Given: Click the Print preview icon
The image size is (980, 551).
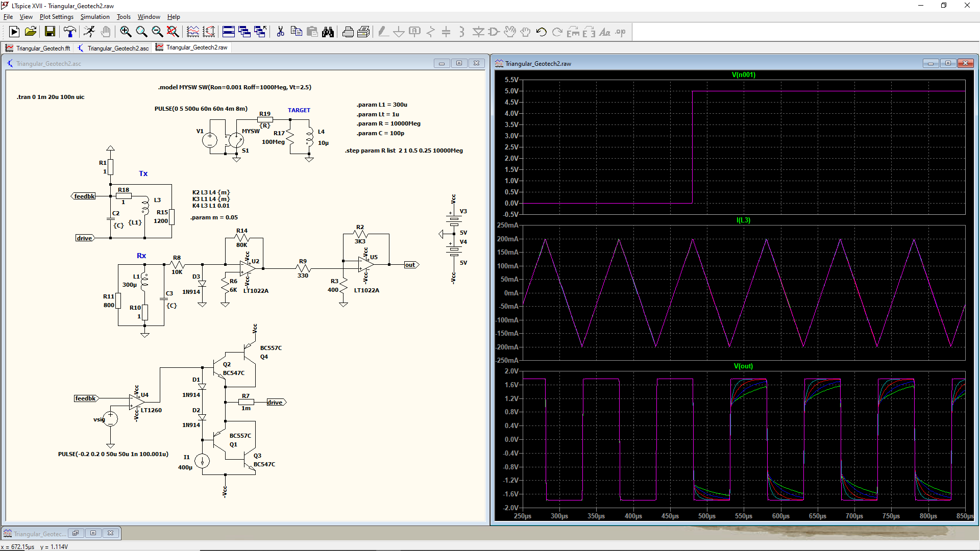Looking at the screenshot, I should (363, 32).
